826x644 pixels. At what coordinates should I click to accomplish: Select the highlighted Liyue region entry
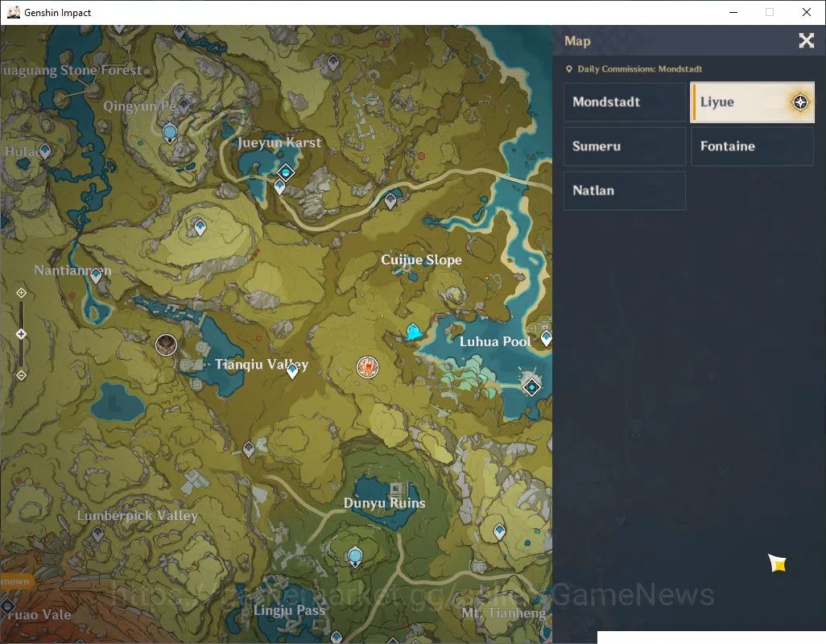click(752, 101)
